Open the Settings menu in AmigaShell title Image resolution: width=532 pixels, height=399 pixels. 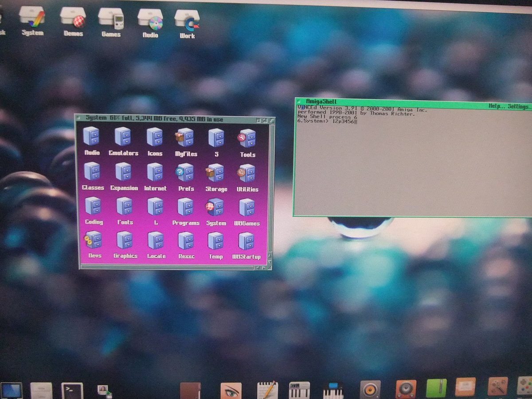pos(519,107)
